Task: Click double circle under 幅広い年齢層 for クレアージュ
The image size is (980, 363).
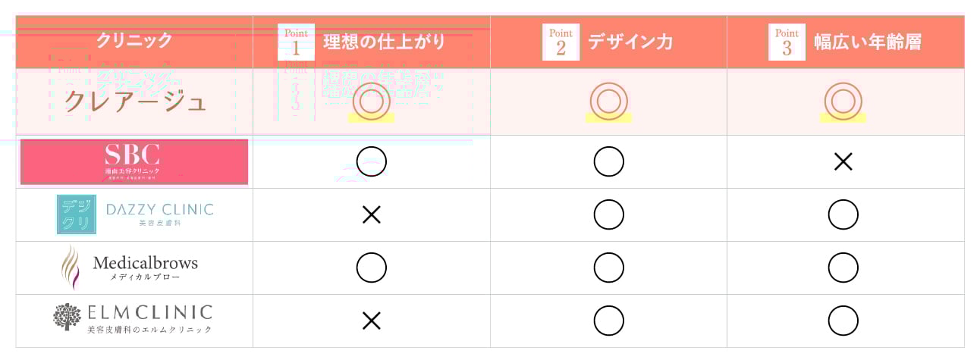Action: (843, 102)
